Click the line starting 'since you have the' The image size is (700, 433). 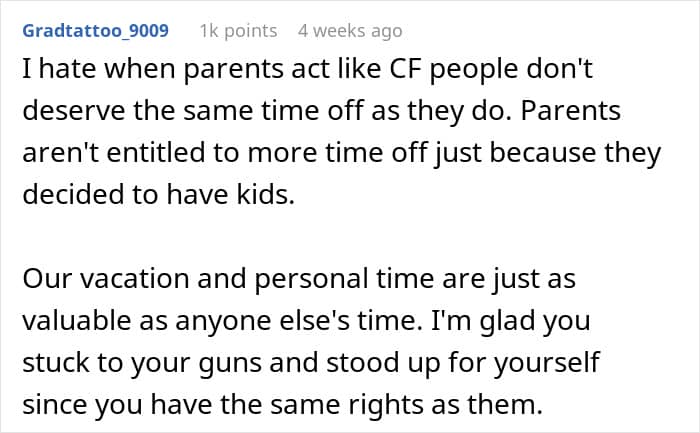pyautogui.click(x=283, y=405)
